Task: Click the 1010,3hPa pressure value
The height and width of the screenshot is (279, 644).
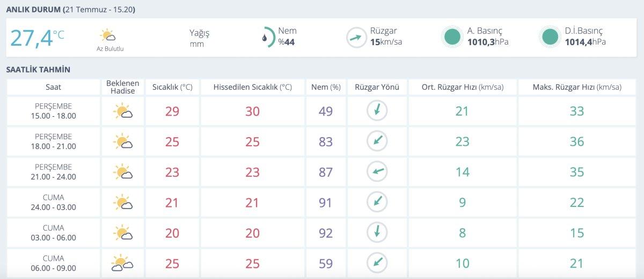Action: pyautogui.click(x=488, y=42)
